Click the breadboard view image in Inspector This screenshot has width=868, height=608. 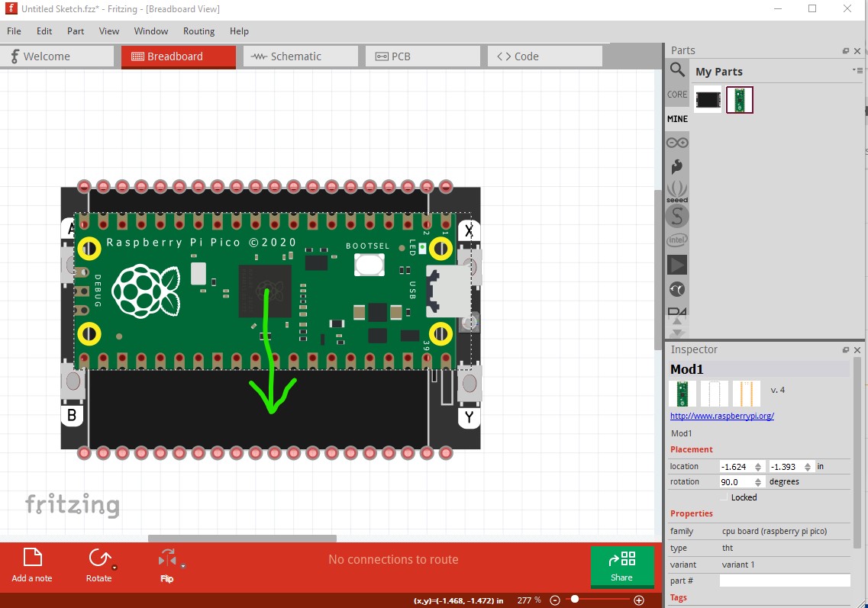(x=682, y=394)
